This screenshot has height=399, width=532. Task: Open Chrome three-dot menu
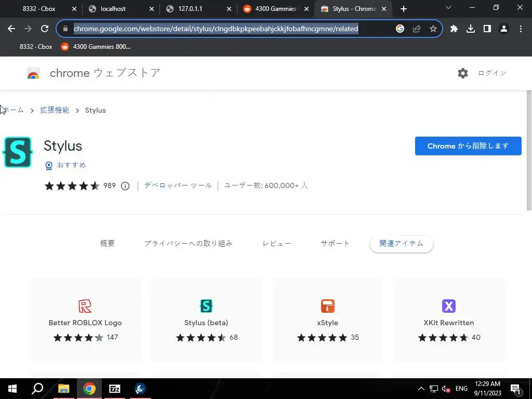(x=521, y=29)
